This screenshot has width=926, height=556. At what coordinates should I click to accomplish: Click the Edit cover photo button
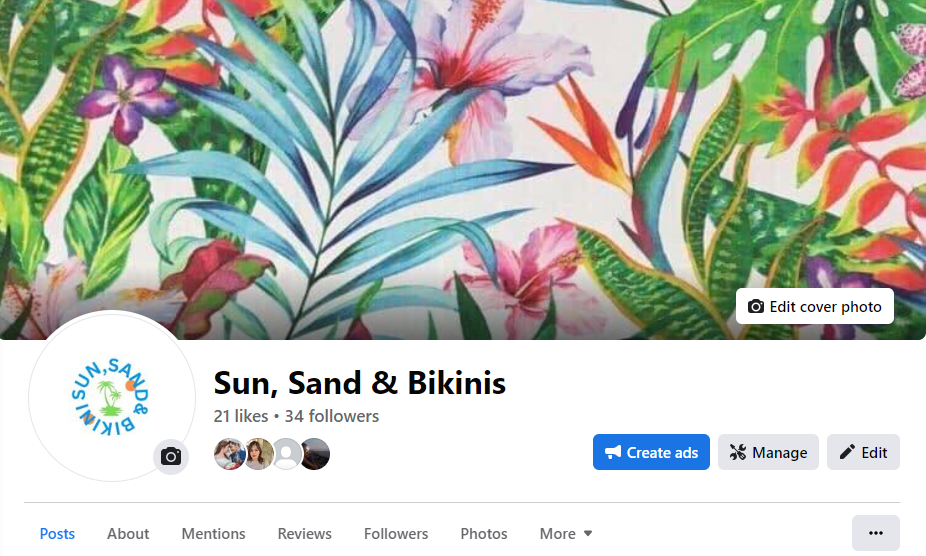point(814,306)
